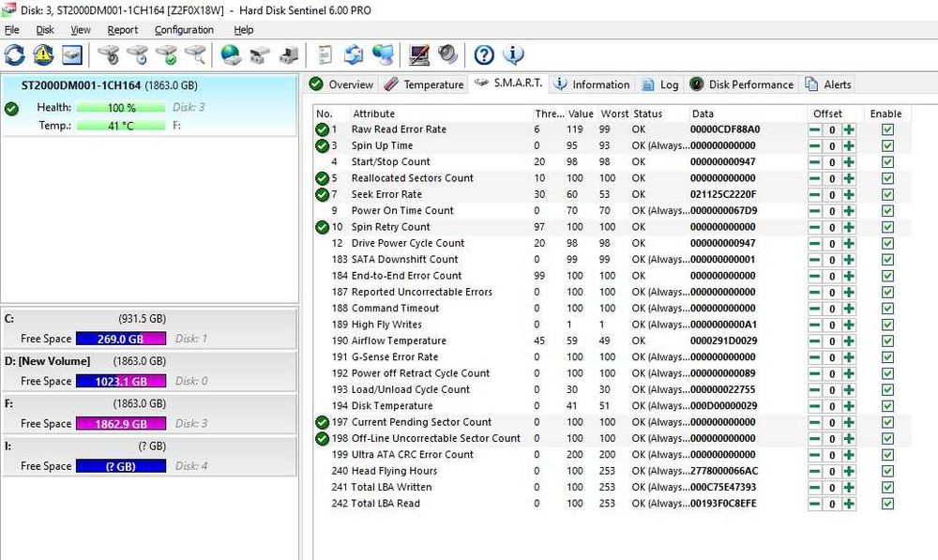This screenshot has width=938, height=560.
Task: Select the D: [New Volume] partition entry
Action: tap(149, 371)
